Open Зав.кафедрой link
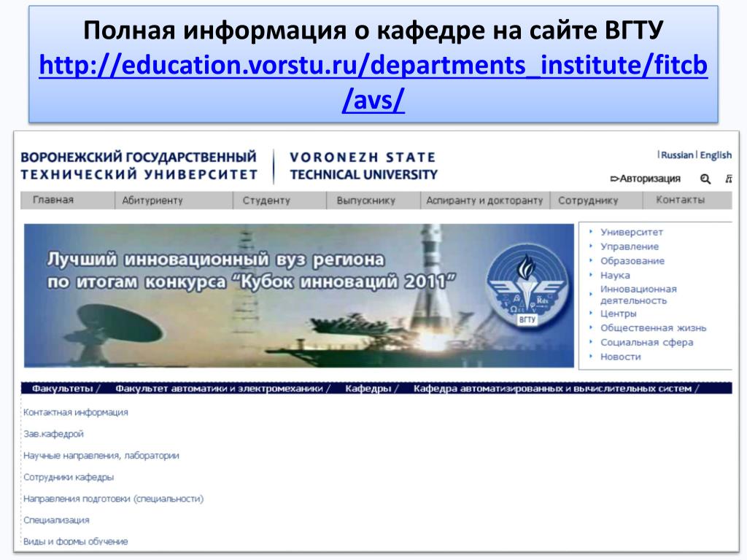The width and height of the screenshot is (747, 560). coord(53,434)
